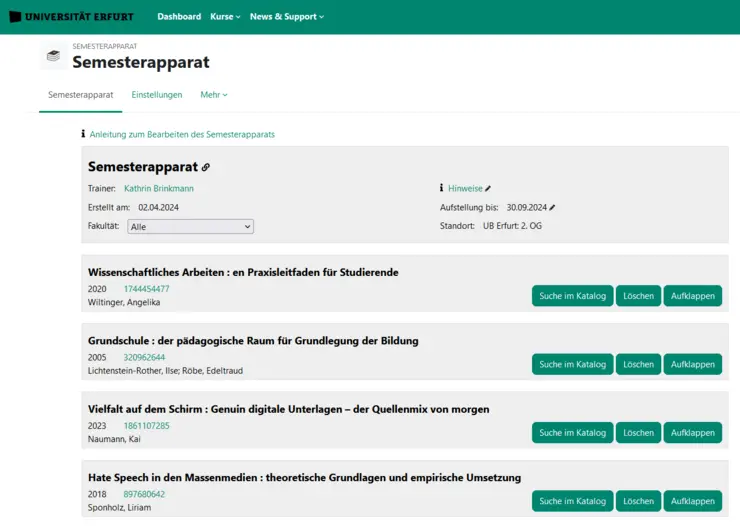The height and width of the screenshot is (526, 740).
Task: Expand the Vielfalt auf dem Schirm entry
Action: [x=692, y=433]
